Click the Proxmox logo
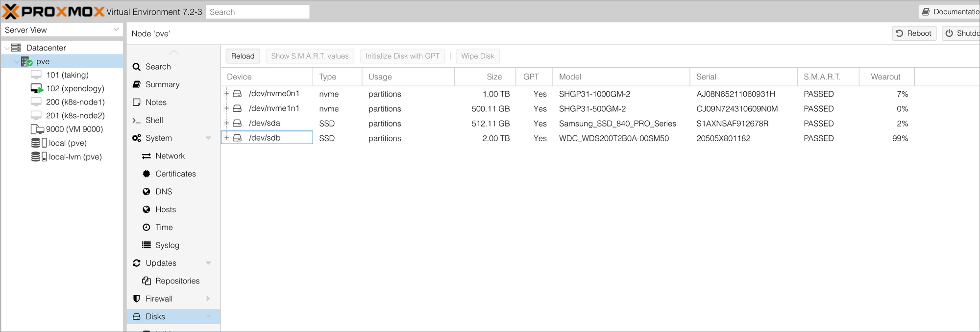Image resolution: width=980 pixels, height=332 pixels. (x=53, y=11)
